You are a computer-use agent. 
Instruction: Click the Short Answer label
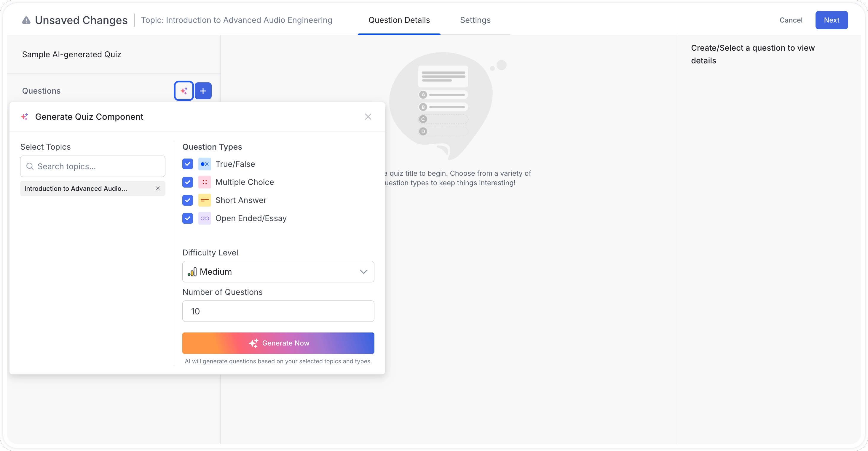tap(241, 200)
